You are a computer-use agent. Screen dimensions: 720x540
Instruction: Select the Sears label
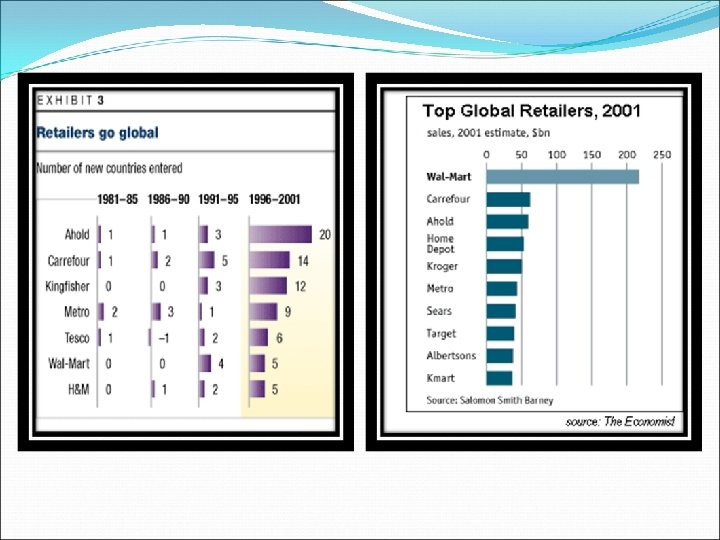(x=439, y=311)
